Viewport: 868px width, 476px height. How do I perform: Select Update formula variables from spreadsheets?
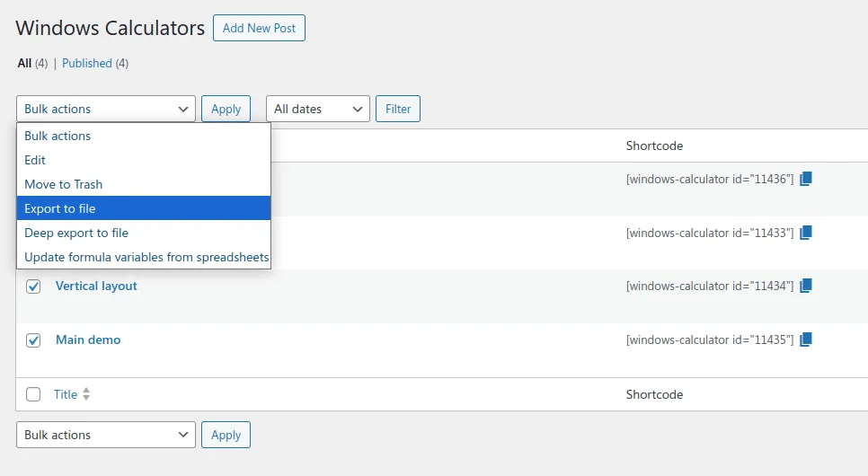(144, 257)
